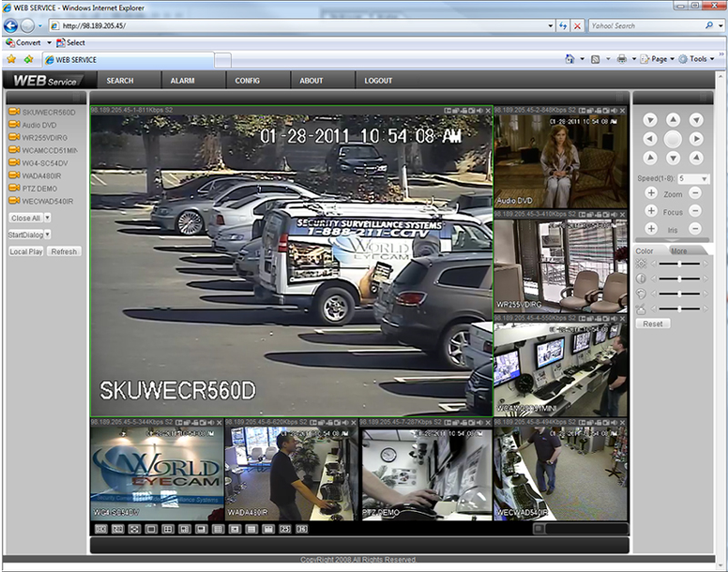Switch to nine-window grid layout
The width and height of the screenshot is (728, 572).
coord(217,529)
